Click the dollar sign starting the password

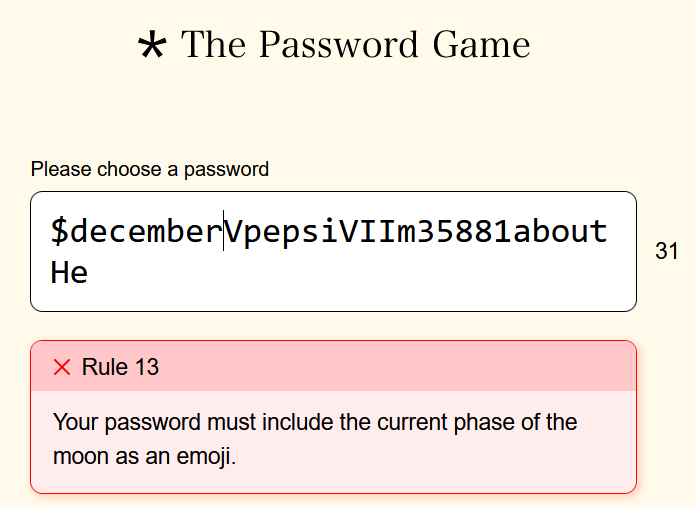pos(59,232)
